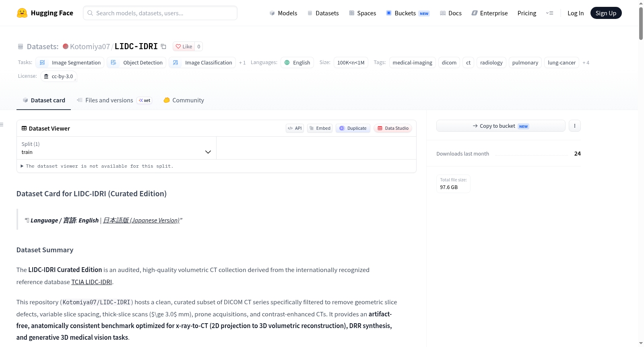Show the +1 additional tasks
The height and width of the screenshot is (347, 644).
pos(242,62)
